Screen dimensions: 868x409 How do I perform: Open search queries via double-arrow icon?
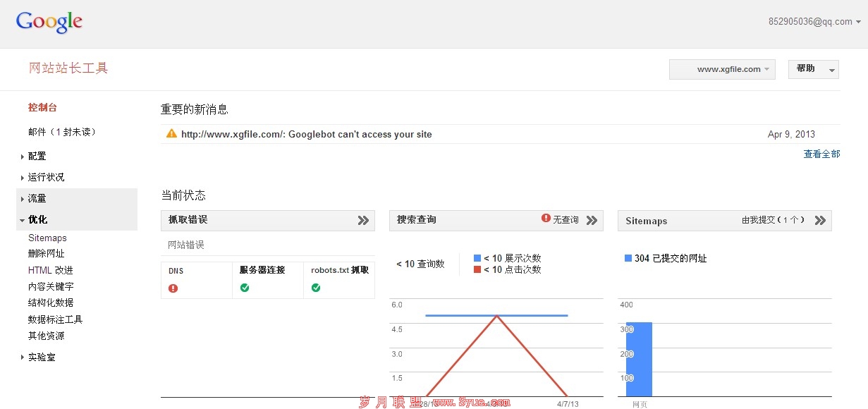click(x=592, y=220)
